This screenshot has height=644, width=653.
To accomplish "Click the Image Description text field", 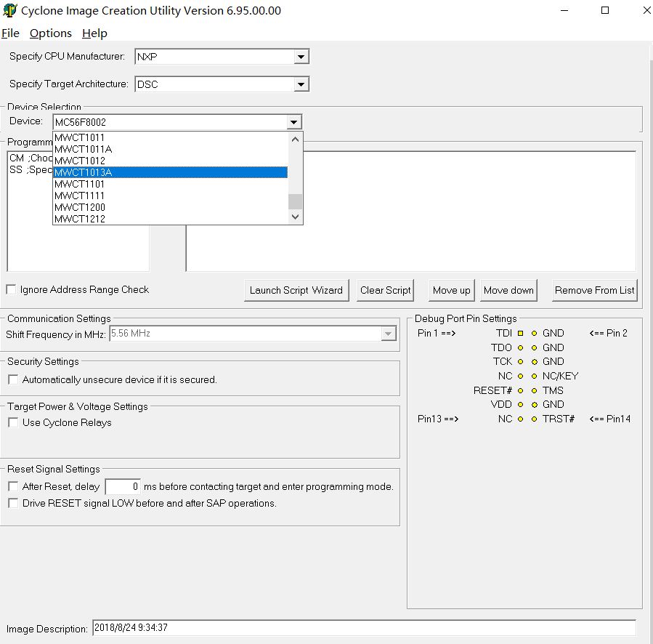I will [365, 628].
